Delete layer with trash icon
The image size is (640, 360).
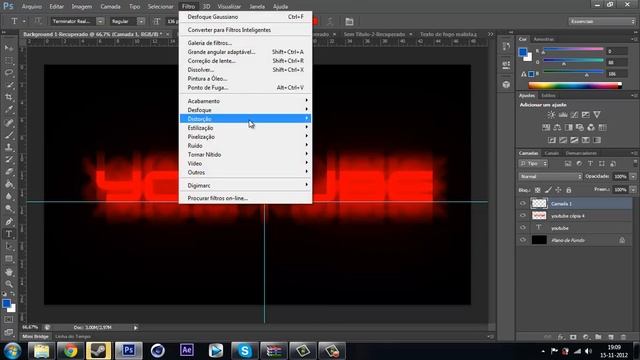(623, 337)
